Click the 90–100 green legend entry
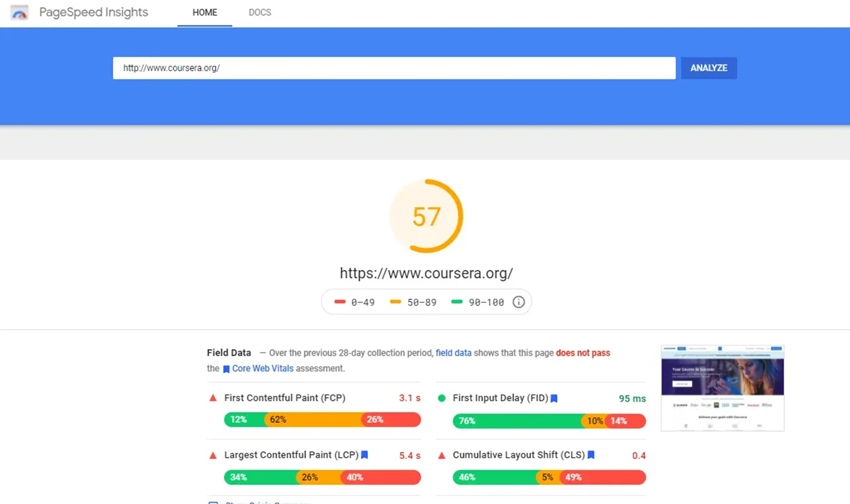Screen dimensions: 850x504 point(478,302)
